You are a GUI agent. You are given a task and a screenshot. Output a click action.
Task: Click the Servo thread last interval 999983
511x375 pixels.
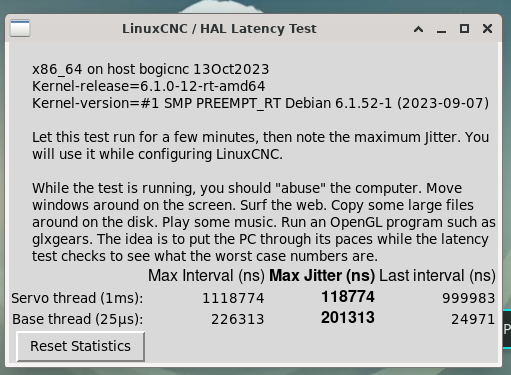click(468, 298)
